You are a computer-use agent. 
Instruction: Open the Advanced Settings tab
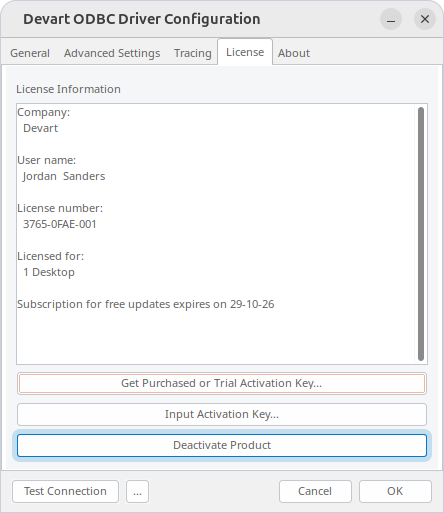[x=112, y=53]
